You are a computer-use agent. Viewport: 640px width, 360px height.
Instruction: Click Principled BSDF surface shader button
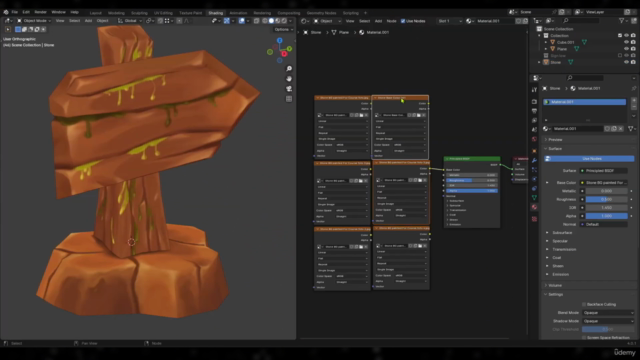[x=605, y=171]
